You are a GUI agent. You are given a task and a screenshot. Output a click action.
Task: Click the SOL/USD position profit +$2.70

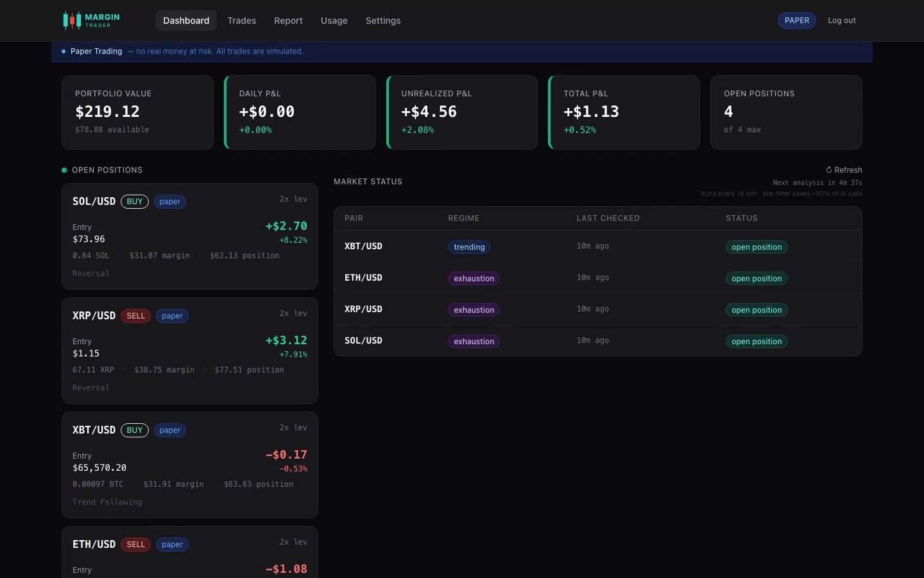tap(286, 226)
